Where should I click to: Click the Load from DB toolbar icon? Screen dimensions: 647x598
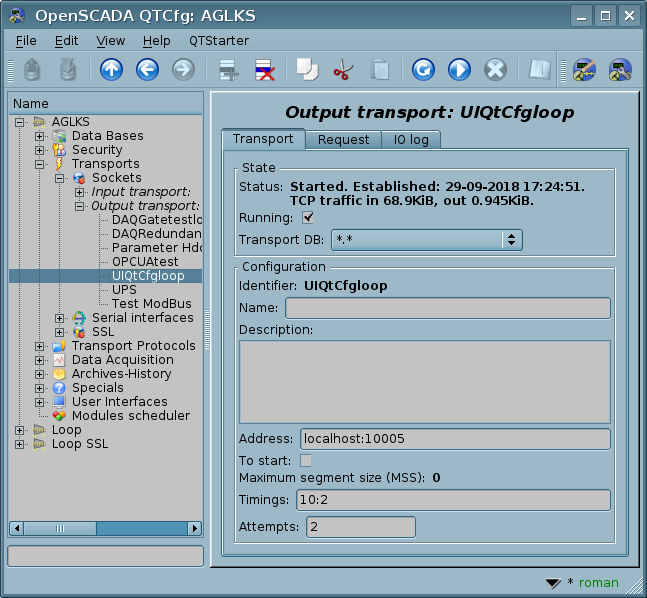[x=32, y=69]
